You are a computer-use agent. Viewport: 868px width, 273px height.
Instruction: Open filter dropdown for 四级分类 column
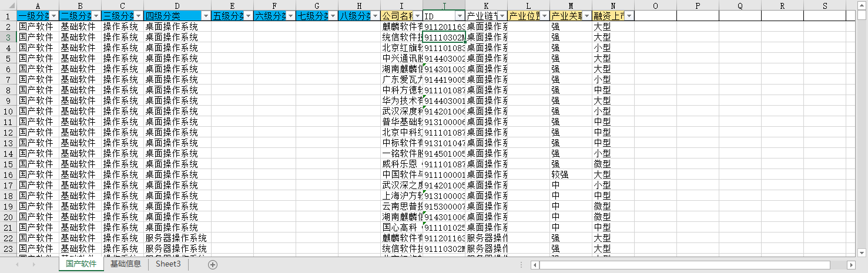pyautogui.click(x=206, y=16)
